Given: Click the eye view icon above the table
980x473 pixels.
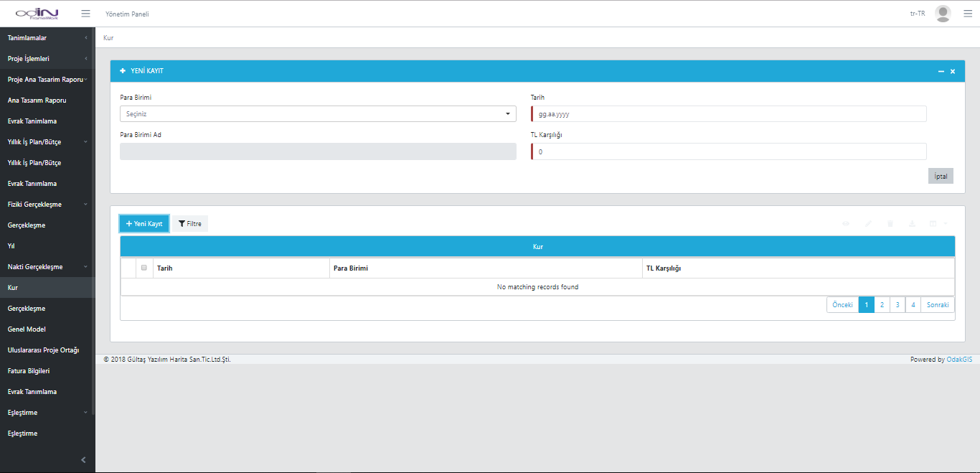Looking at the screenshot, I should coord(846,224).
